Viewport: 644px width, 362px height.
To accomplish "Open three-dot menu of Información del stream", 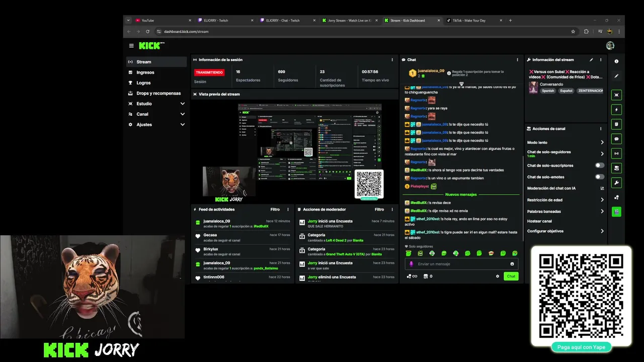I will pyautogui.click(x=600, y=60).
